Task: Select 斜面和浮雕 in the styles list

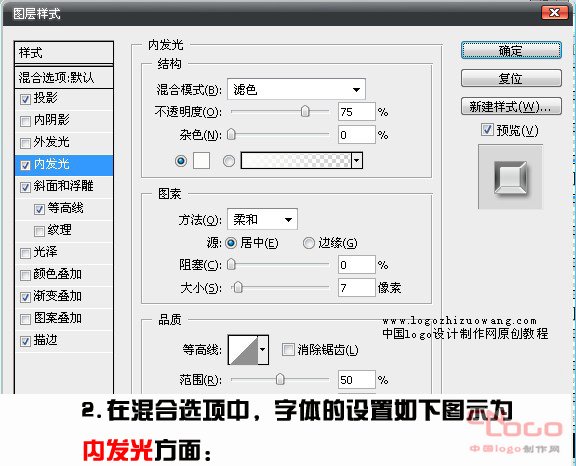Action: click(x=64, y=186)
